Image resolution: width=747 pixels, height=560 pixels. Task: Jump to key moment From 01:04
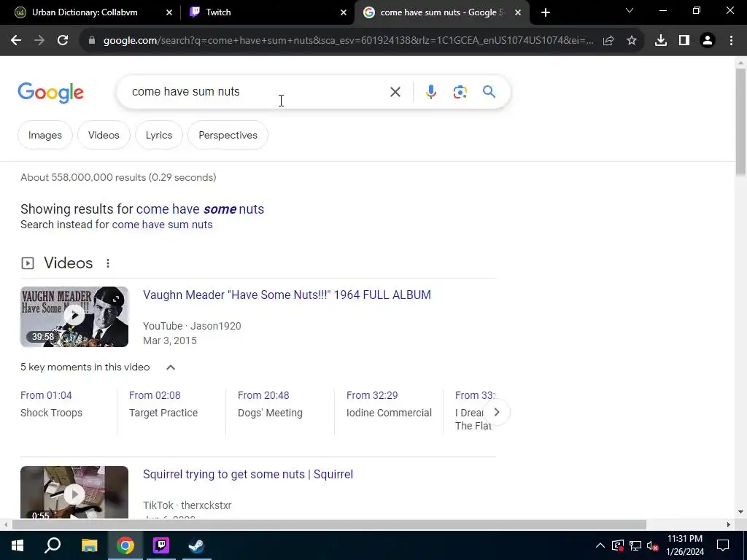coord(46,395)
